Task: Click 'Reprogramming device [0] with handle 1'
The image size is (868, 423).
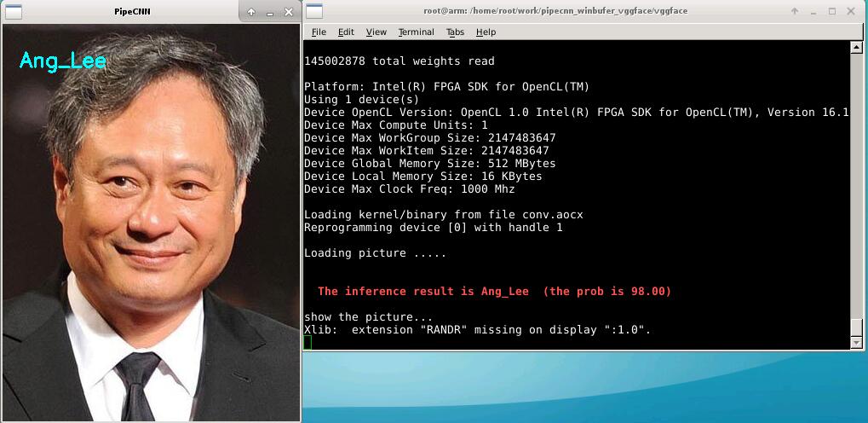Action: pos(434,227)
